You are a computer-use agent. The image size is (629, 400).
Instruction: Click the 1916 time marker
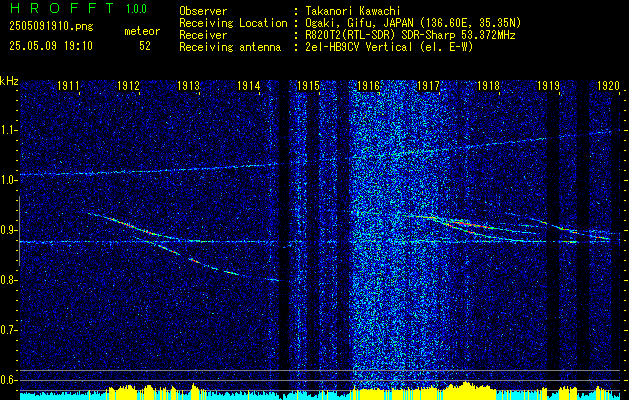[368, 86]
